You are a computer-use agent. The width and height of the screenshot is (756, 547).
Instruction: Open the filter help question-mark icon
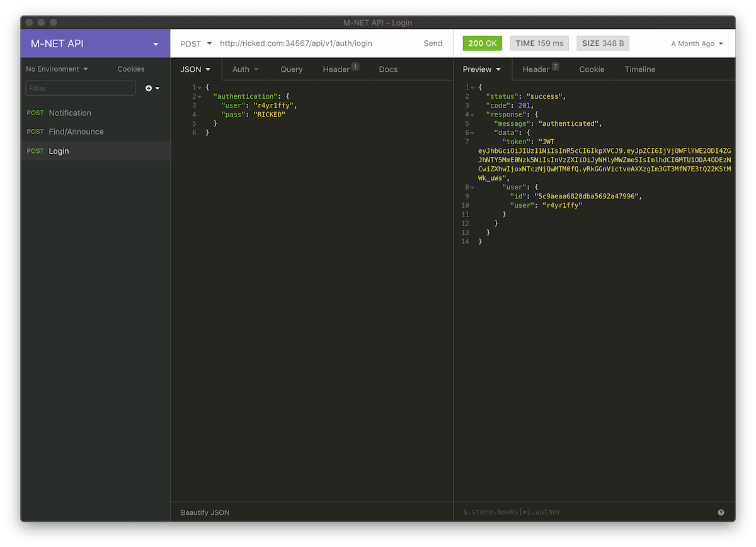[x=721, y=512]
